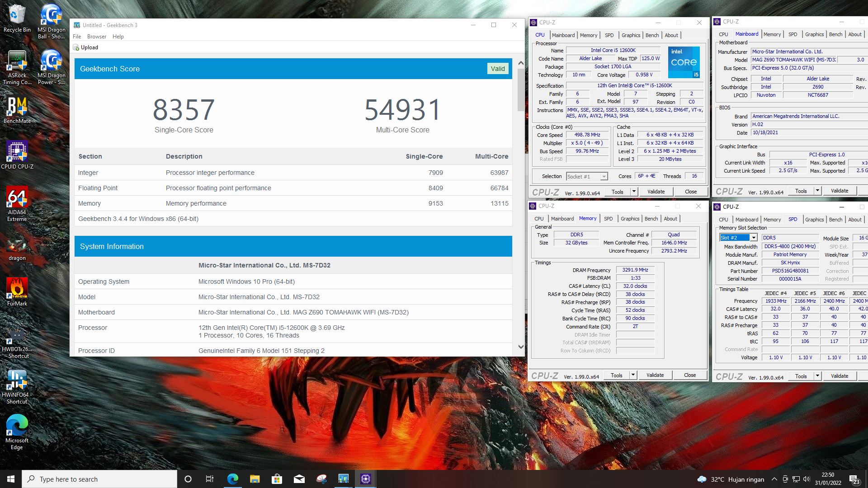Open Tools dropdown arrow in Mainboard window
This screenshot has width=868, height=488.
pyautogui.click(x=817, y=191)
